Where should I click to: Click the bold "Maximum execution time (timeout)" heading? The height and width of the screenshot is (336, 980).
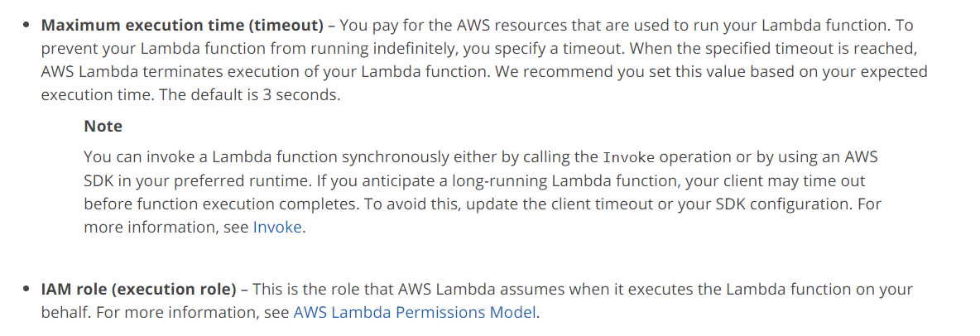click(x=182, y=24)
